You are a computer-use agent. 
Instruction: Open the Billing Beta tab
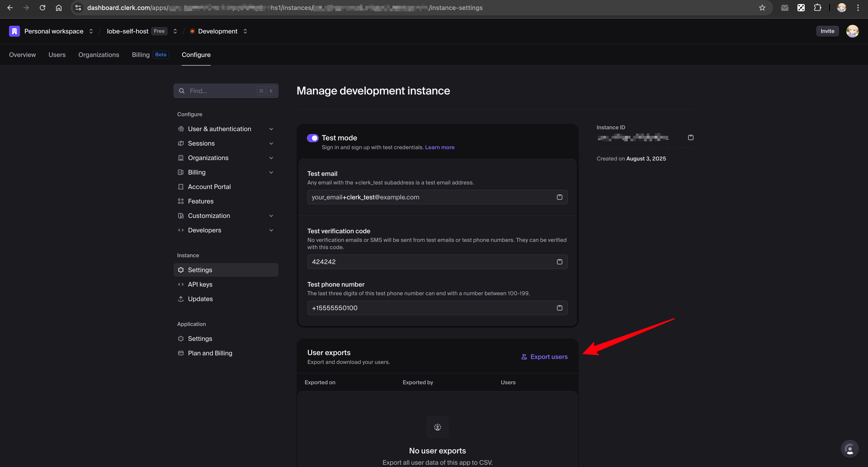pyautogui.click(x=141, y=54)
